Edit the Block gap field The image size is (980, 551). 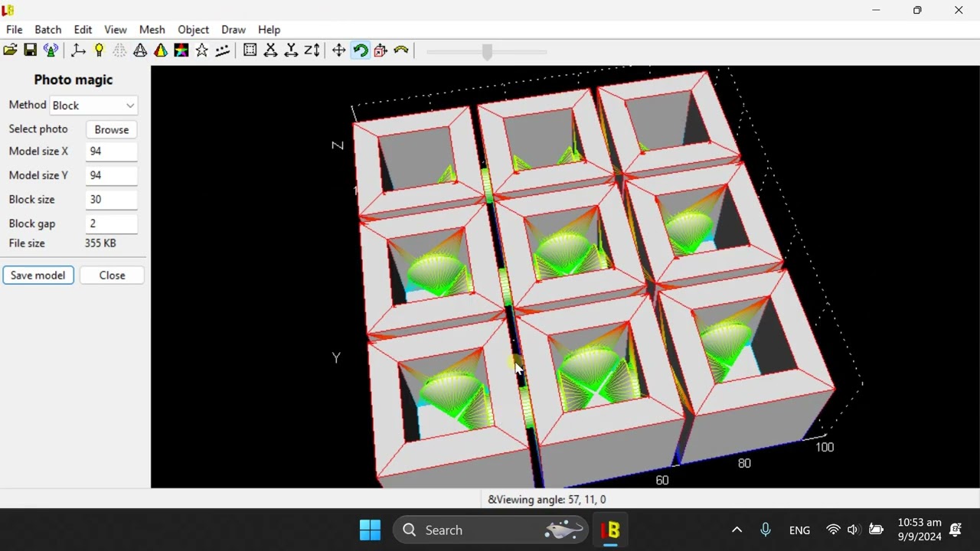tap(112, 223)
